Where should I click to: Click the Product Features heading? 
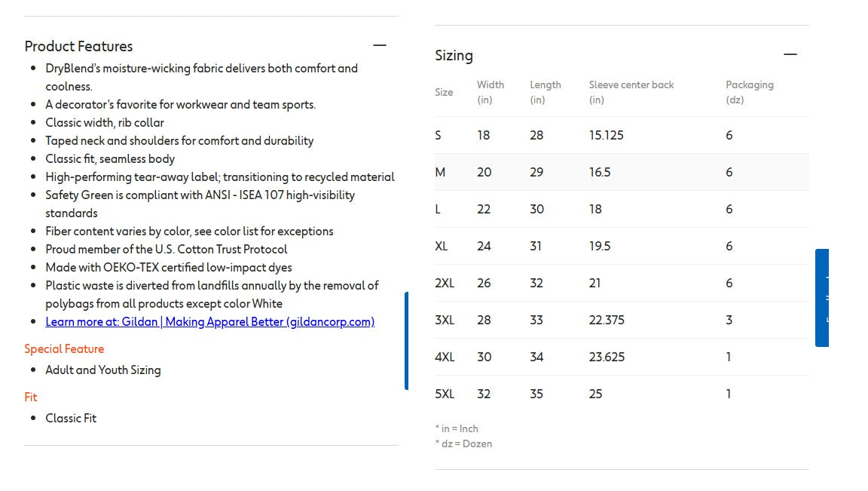[x=78, y=46]
